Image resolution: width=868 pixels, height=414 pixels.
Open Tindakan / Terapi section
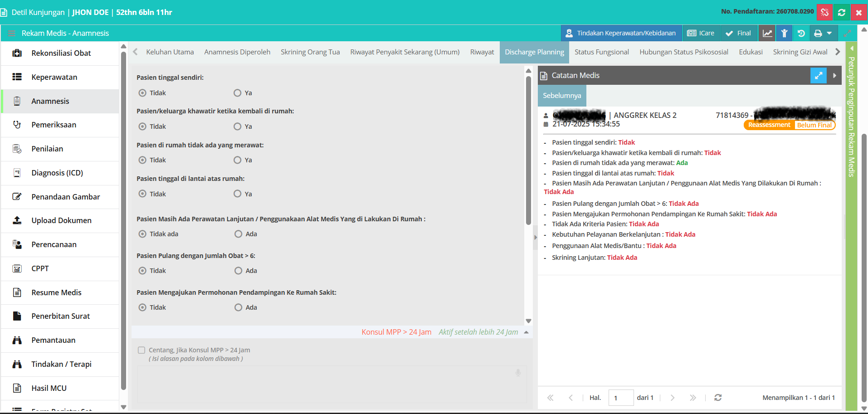click(x=60, y=364)
